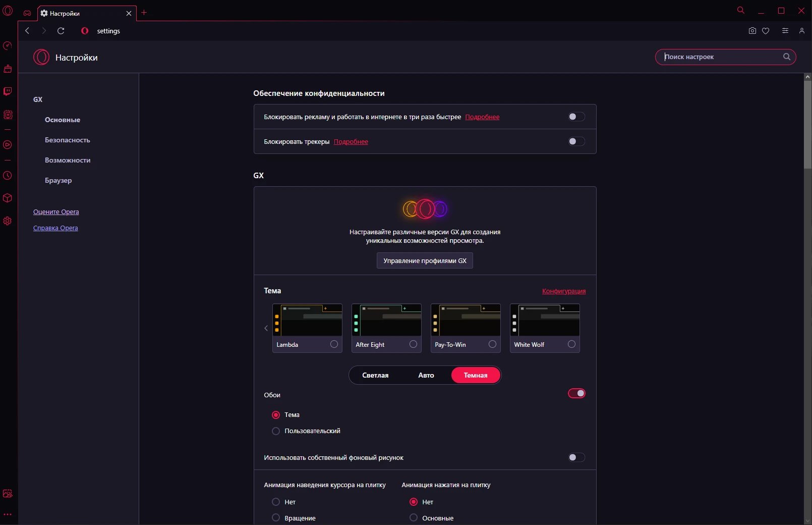Click Управление профилями GX button
The width and height of the screenshot is (812, 525).
click(425, 260)
